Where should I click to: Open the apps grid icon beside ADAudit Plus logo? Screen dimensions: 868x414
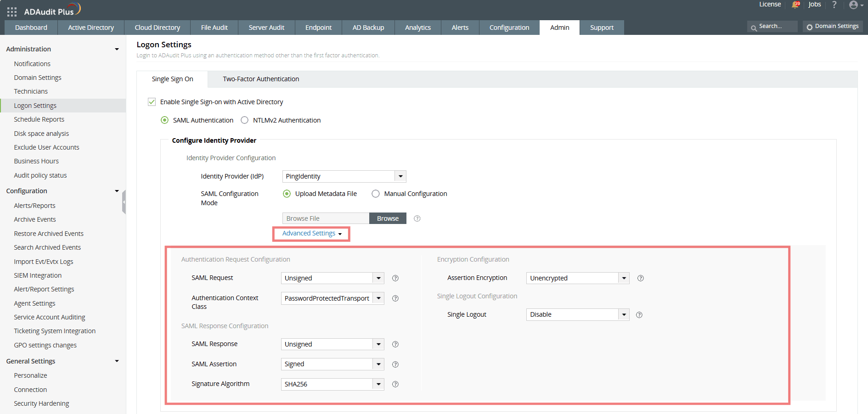(11, 11)
